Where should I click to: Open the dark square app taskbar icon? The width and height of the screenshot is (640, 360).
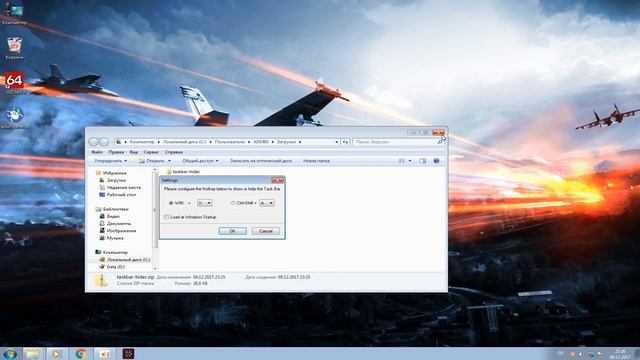point(128,354)
